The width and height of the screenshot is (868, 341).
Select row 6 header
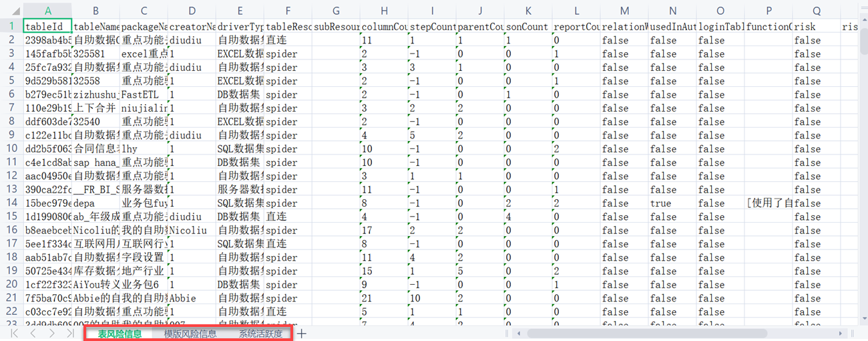point(11,94)
